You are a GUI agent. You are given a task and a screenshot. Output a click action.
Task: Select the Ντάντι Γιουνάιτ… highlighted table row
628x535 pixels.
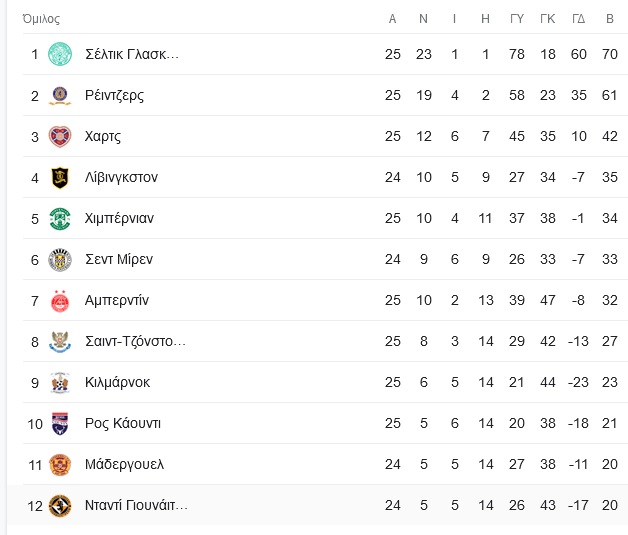pyautogui.click(x=317, y=505)
